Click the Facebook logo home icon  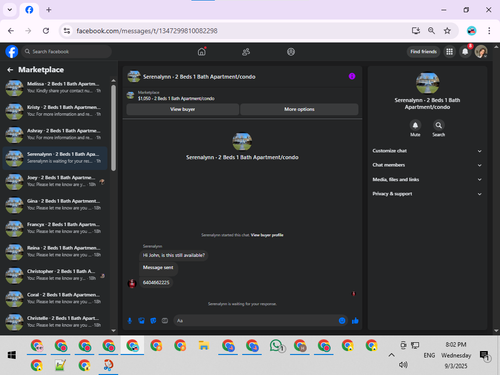point(12,52)
